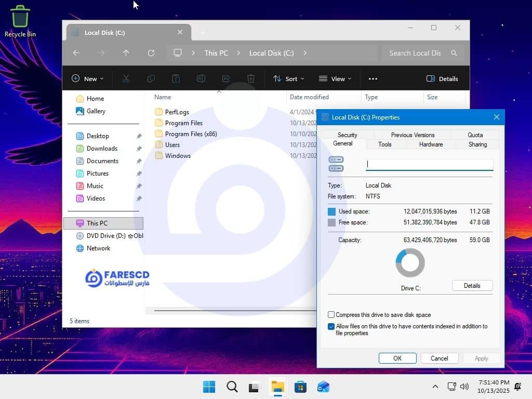The height and width of the screenshot is (399, 532).
Task: Click the Back arrow in File Explorer
Action: [76, 53]
